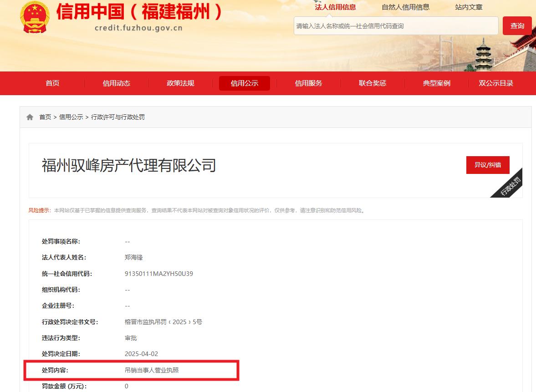Select the 法人信用信息 search tab
The width and height of the screenshot is (536, 392).
[x=335, y=7]
